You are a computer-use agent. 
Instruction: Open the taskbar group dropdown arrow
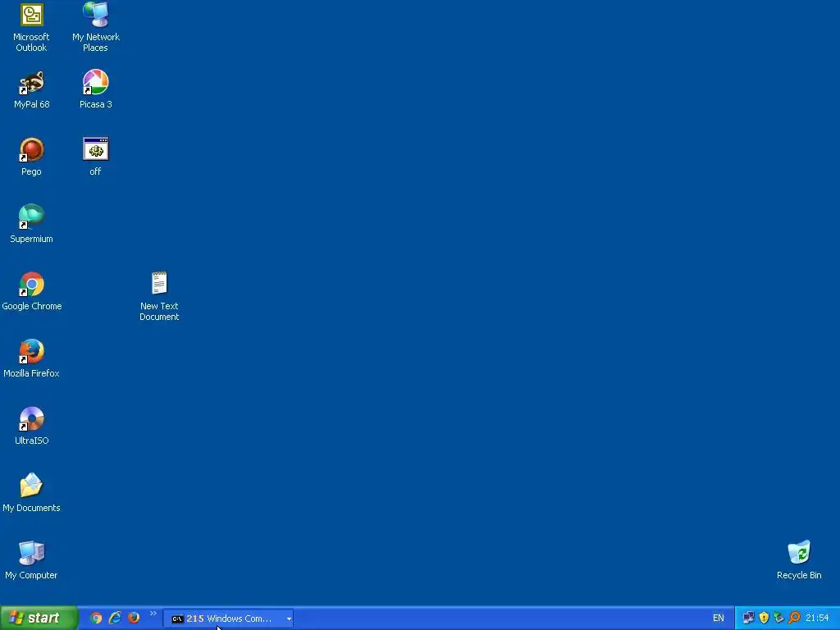coord(289,619)
